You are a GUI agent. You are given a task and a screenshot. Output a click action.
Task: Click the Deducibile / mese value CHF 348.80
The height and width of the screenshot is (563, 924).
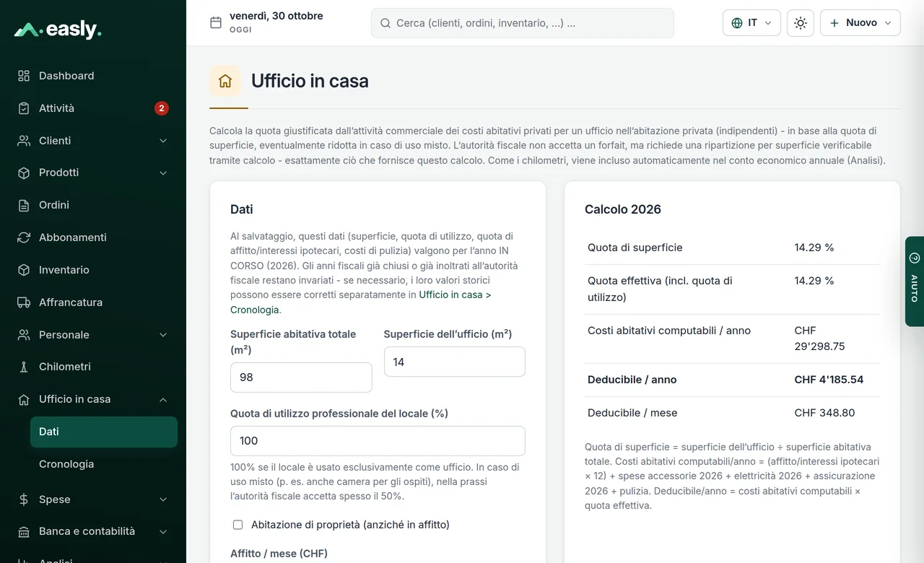point(824,413)
